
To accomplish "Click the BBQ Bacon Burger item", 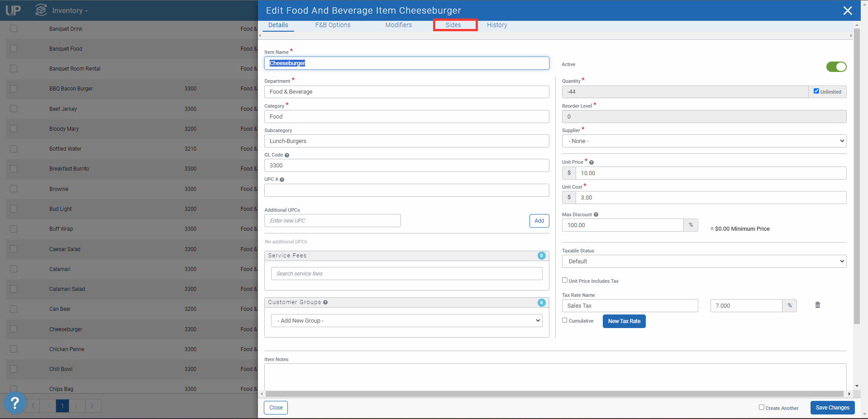I will click(71, 89).
